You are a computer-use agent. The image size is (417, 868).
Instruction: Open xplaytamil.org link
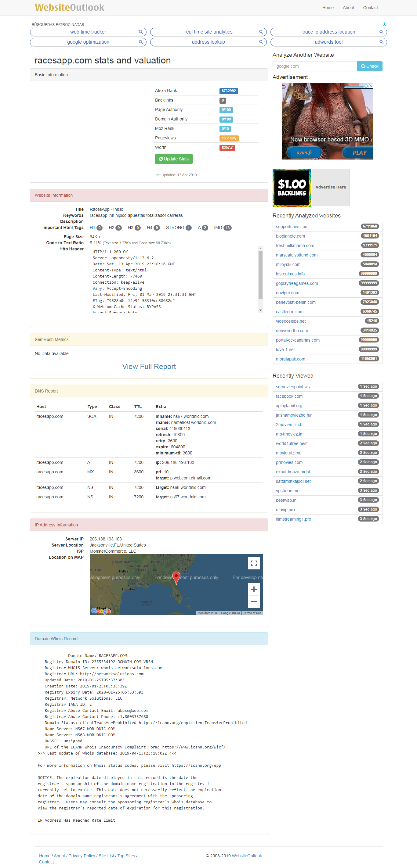289,406
